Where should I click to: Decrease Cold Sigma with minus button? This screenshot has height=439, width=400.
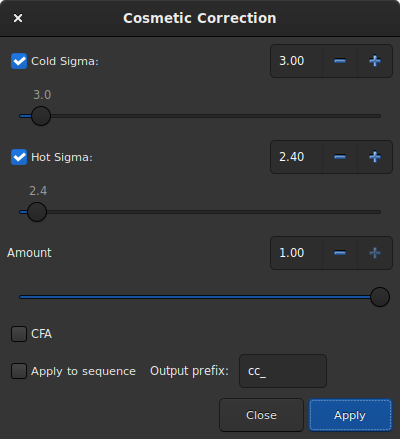click(340, 61)
